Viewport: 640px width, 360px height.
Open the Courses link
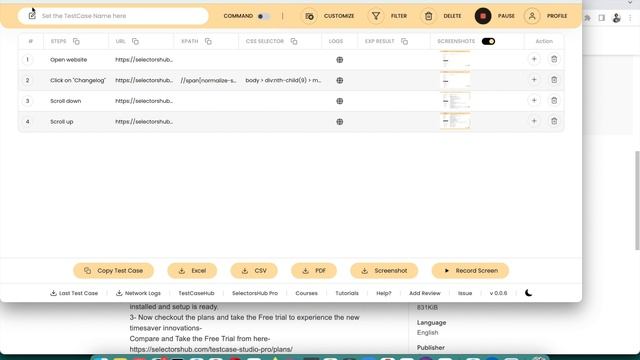pyautogui.click(x=307, y=293)
